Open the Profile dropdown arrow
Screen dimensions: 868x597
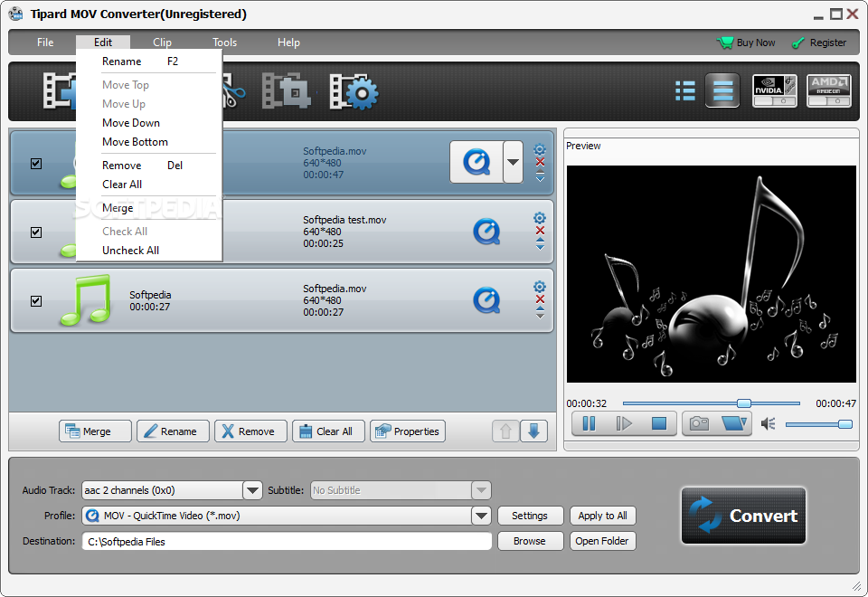481,516
